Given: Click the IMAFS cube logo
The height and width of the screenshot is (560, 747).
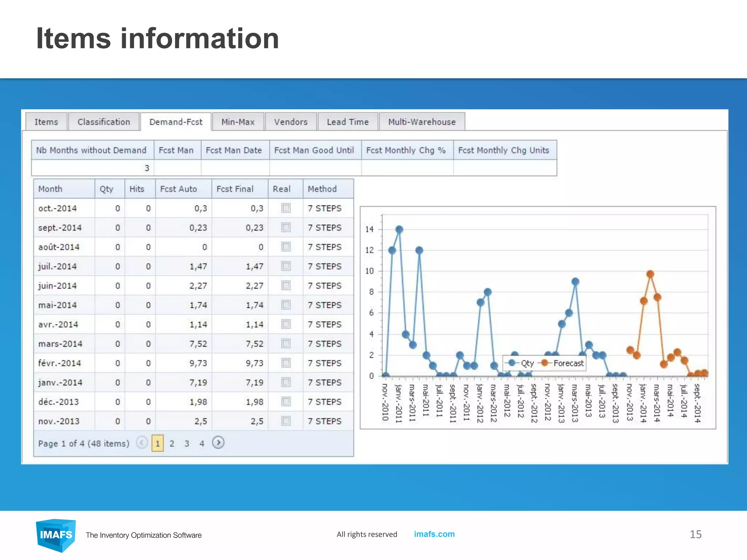Looking at the screenshot, I should (x=56, y=535).
